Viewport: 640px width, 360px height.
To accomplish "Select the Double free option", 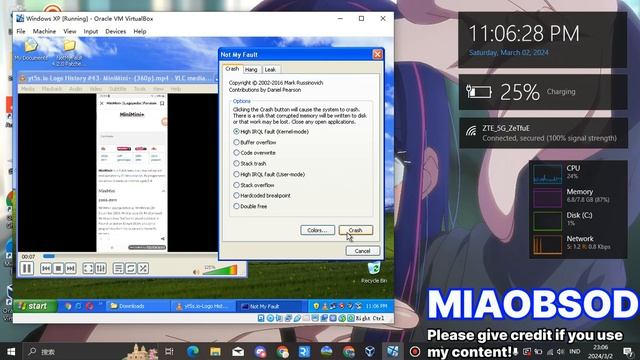I will (x=250, y=206).
